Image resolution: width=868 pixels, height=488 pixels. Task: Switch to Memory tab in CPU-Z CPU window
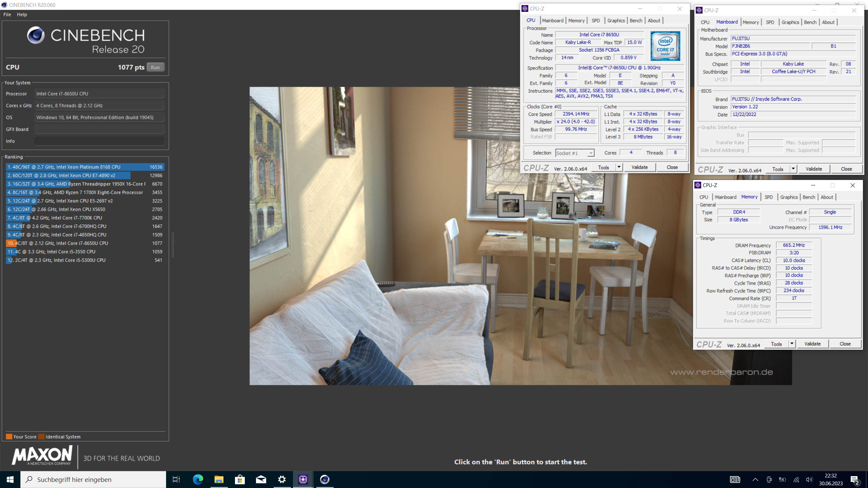click(x=576, y=20)
